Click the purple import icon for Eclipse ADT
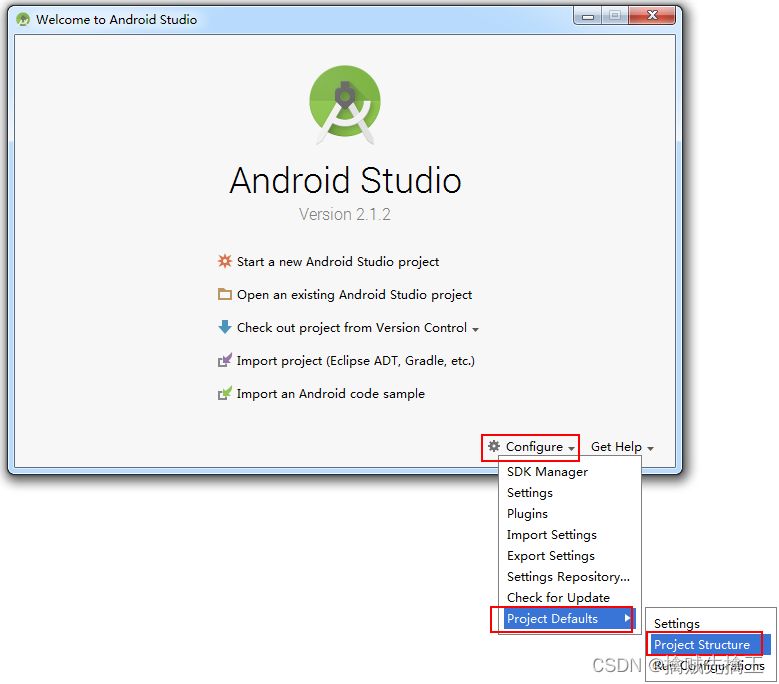The image size is (779, 684). pyautogui.click(x=225, y=360)
